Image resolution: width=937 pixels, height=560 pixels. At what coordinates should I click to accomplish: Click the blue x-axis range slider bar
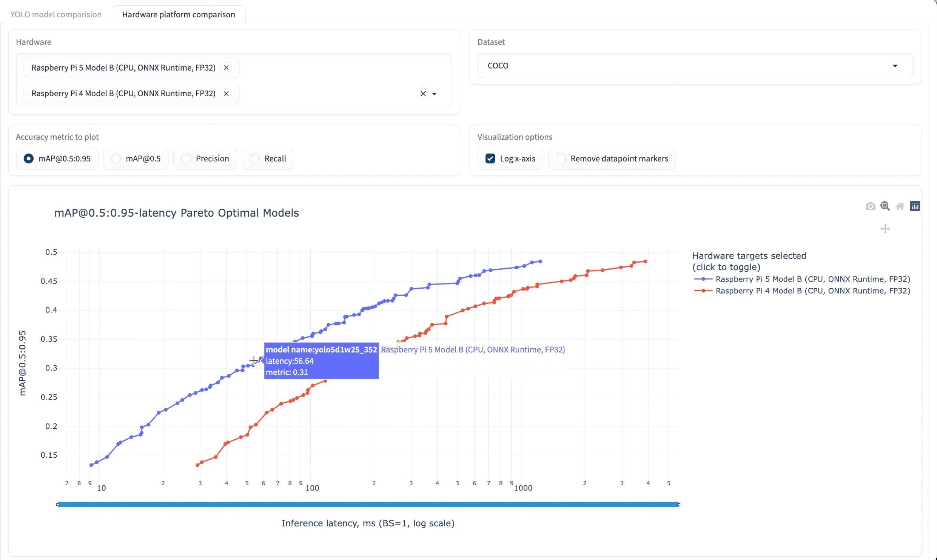point(368,505)
